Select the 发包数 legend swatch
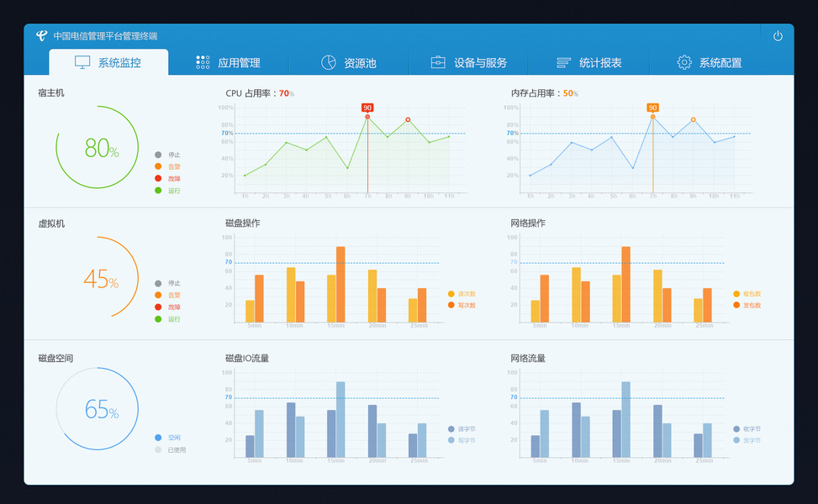Viewport: 818px width, 504px height. coord(736,305)
